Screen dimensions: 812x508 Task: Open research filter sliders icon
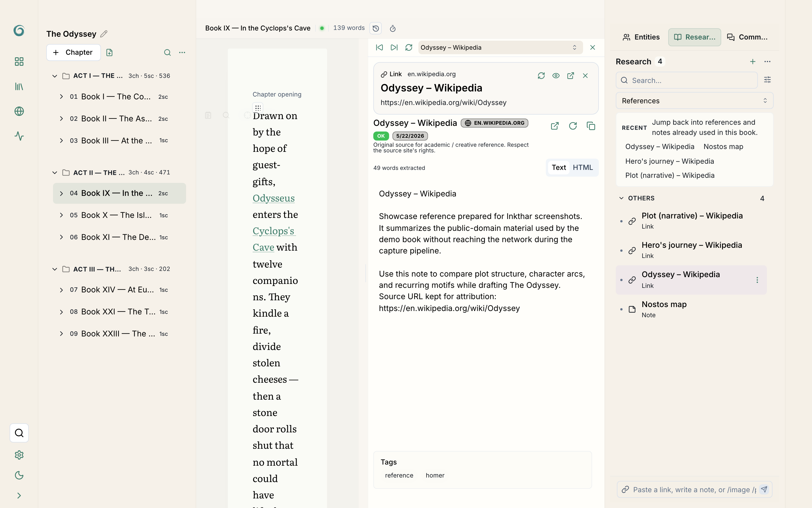click(767, 80)
